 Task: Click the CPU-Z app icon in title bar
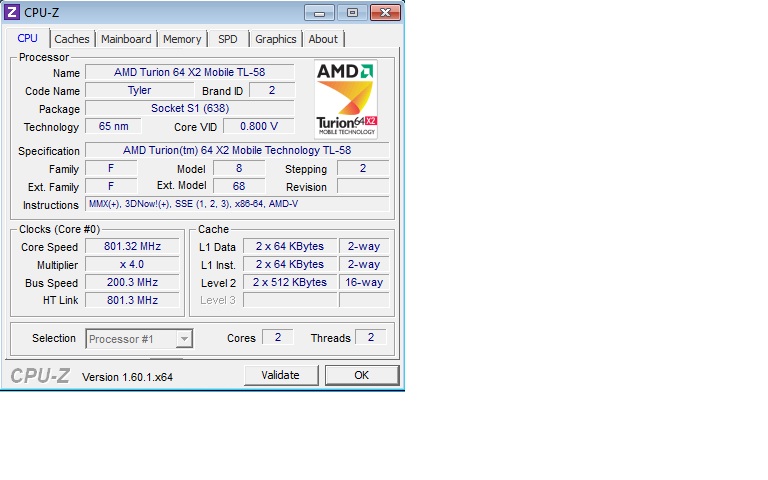[x=12, y=12]
